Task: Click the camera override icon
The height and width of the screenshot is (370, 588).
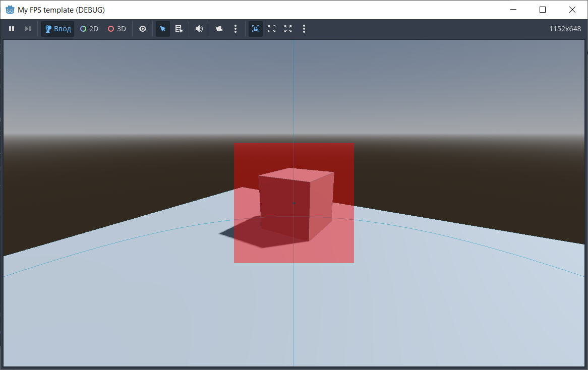Action: (219, 29)
